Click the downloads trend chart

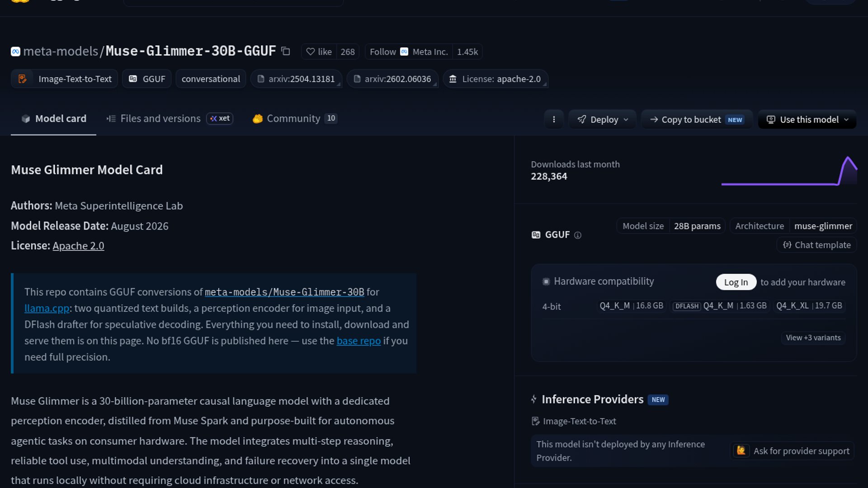click(789, 171)
